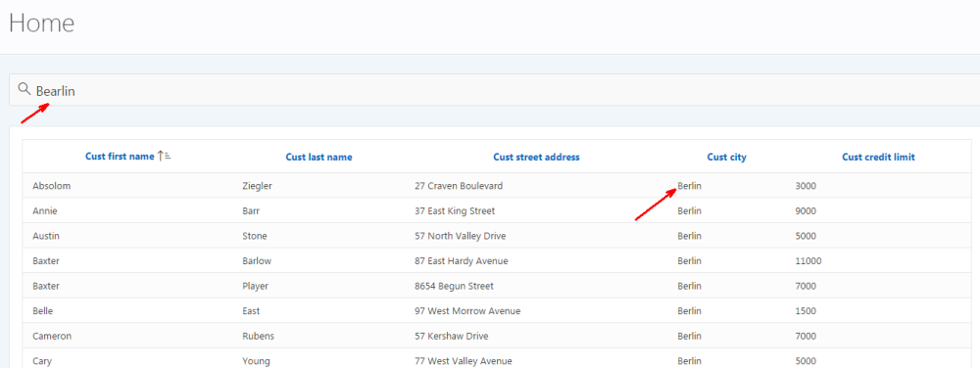This screenshot has width=980, height=368.
Task: Click Baxter in the Player row
Action: click(x=46, y=286)
